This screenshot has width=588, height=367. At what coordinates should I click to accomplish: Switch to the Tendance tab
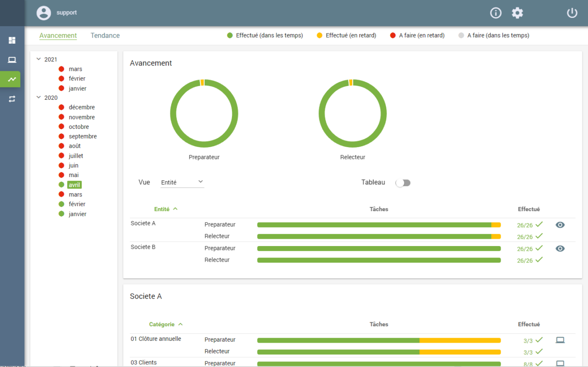105,35
